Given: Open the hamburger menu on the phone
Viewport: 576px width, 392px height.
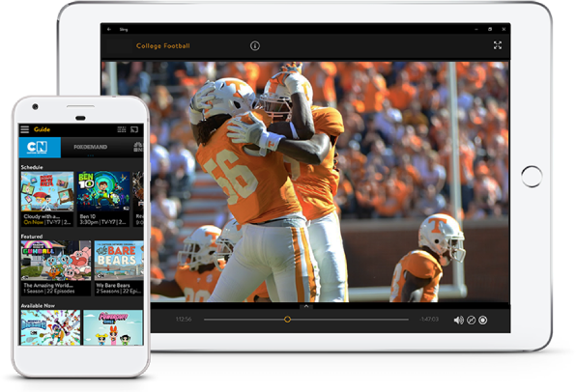Looking at the screenshot, I should 24,129.
